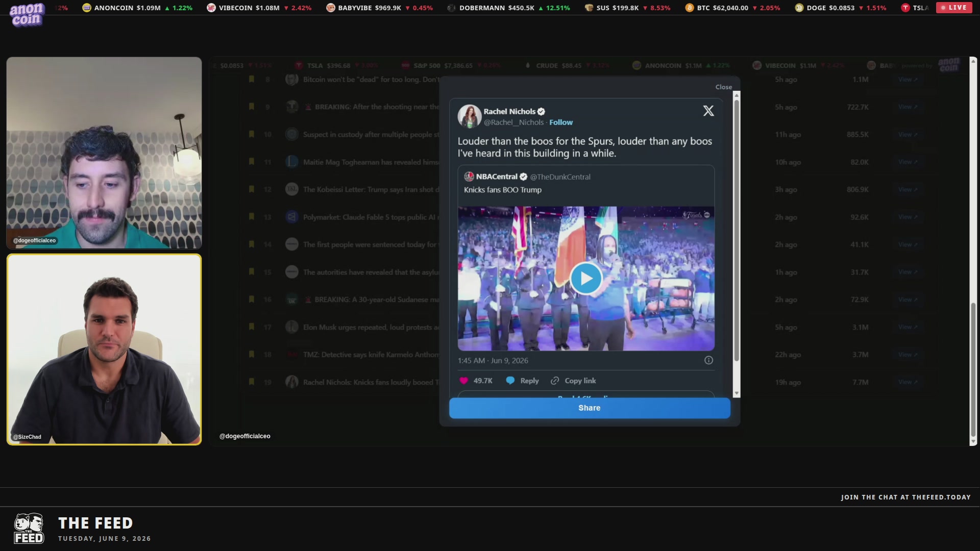Click the popup scrollbar thumb
The image size is (980, 551).
(736, 230)
